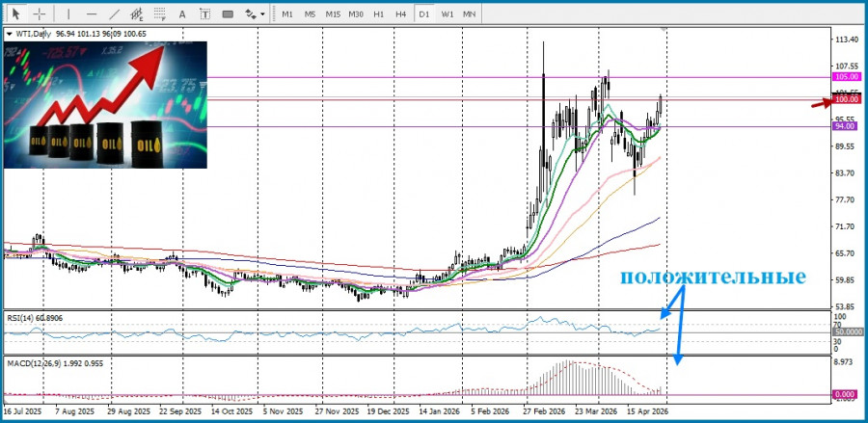Select the standard cursor arrow tool
Screen dimensions: 868x423
click(x=15, y=14)
